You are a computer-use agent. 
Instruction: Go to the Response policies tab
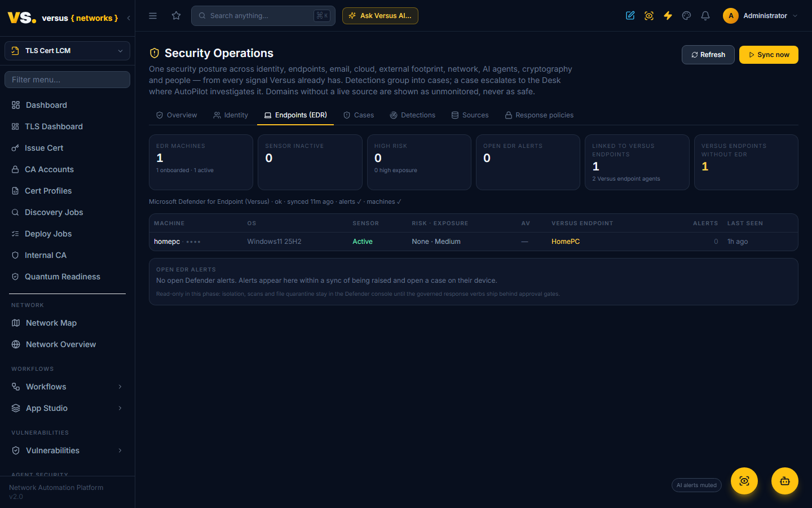(539, 115)
